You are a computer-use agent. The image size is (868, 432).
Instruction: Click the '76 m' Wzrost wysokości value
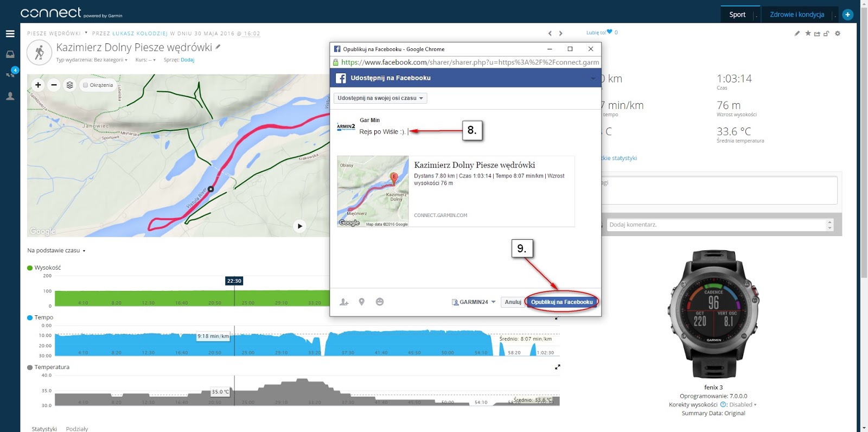pos(729,105)
